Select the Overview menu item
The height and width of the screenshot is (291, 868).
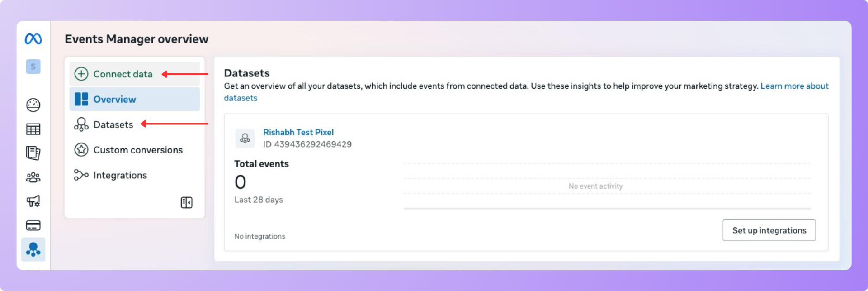pos(114,100)
